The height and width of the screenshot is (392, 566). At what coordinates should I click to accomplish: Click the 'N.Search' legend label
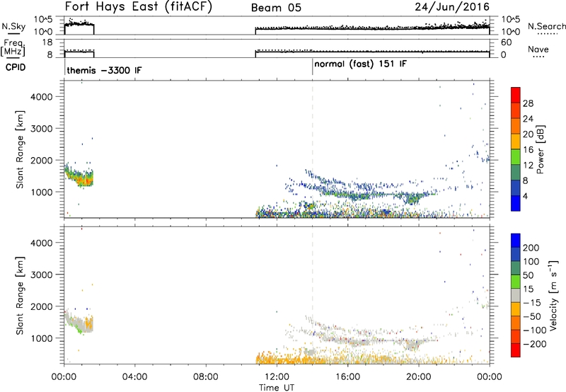tap(546, 26)
